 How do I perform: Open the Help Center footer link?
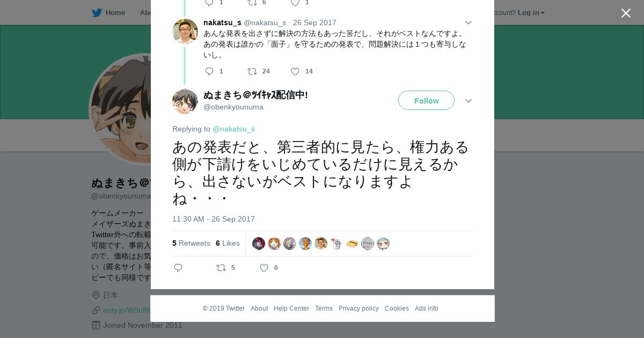(291, 308)
